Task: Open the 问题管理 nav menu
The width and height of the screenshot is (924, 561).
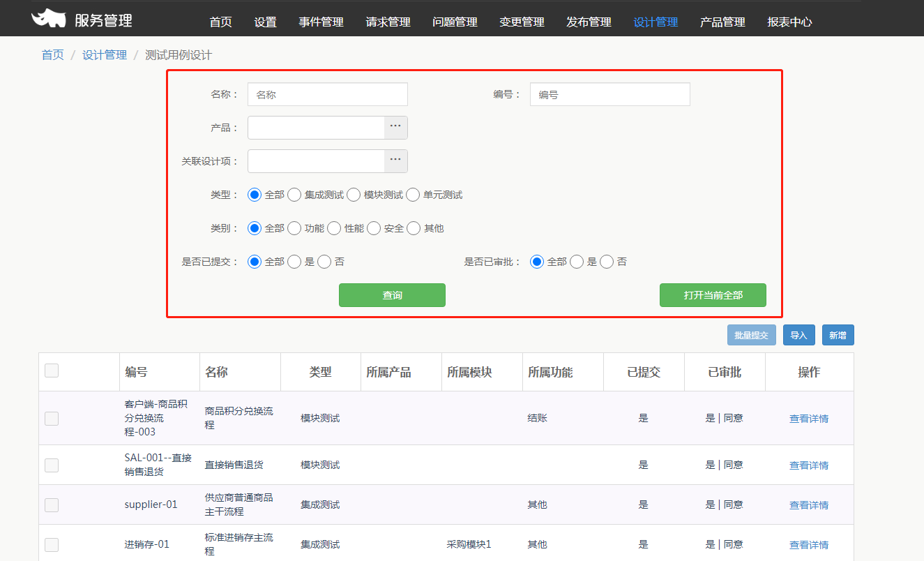Action: pos(455,22)
